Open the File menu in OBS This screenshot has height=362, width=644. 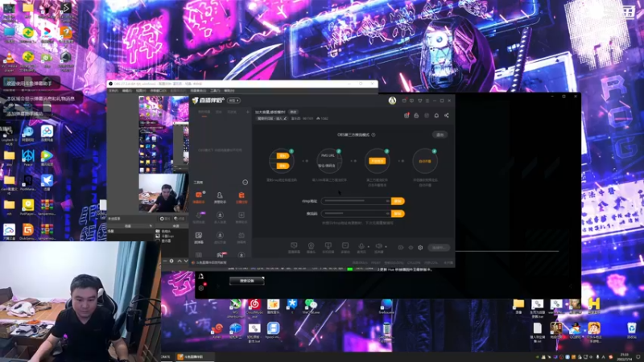(x=113, y=91)
